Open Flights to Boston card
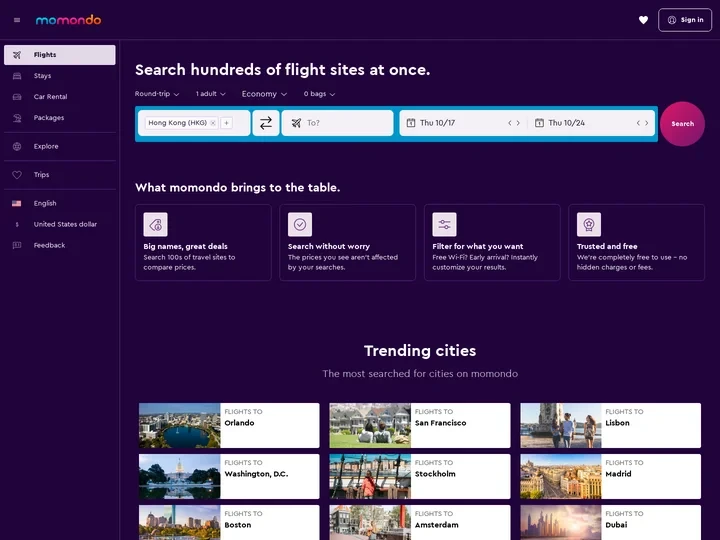 229,523
